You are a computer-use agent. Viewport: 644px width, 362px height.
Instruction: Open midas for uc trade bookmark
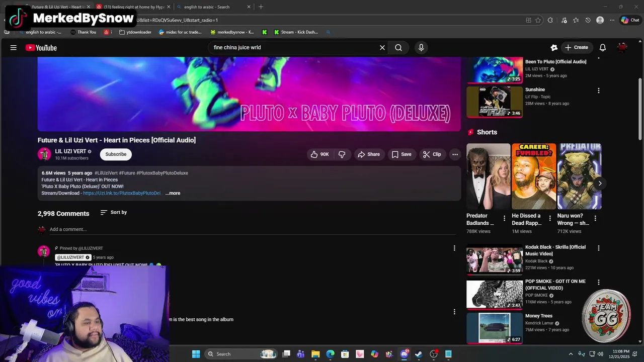pos(180,32)
